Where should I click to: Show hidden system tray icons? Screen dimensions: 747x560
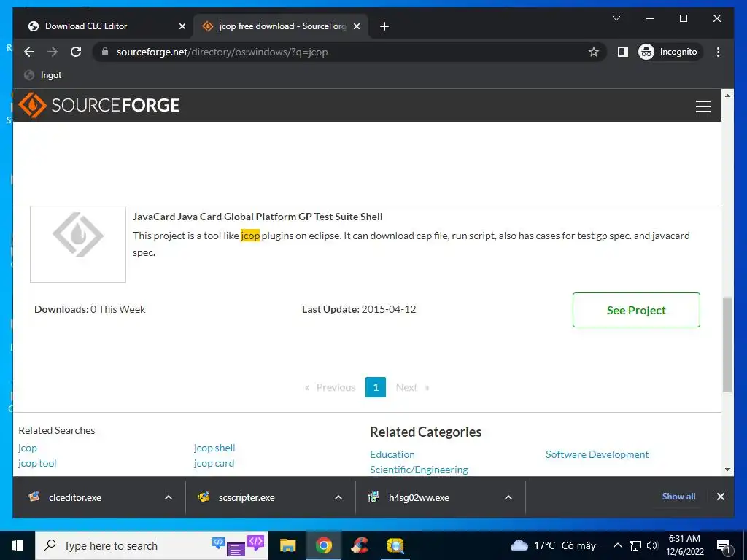point(617,545)
